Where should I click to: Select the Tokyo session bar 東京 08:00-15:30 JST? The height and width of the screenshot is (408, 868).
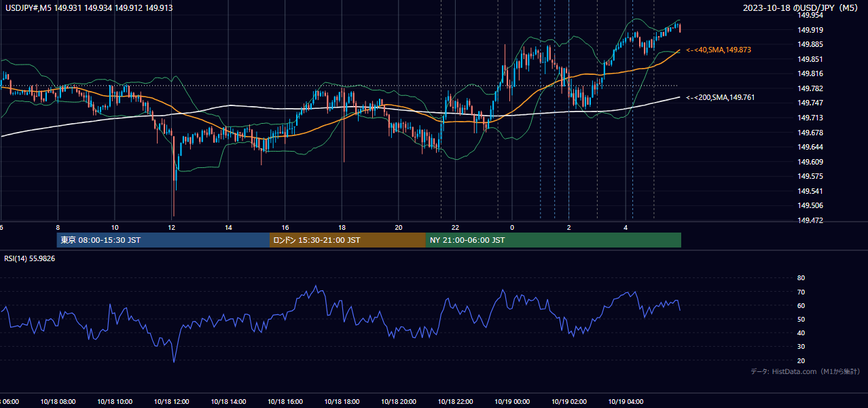(164, 240)
